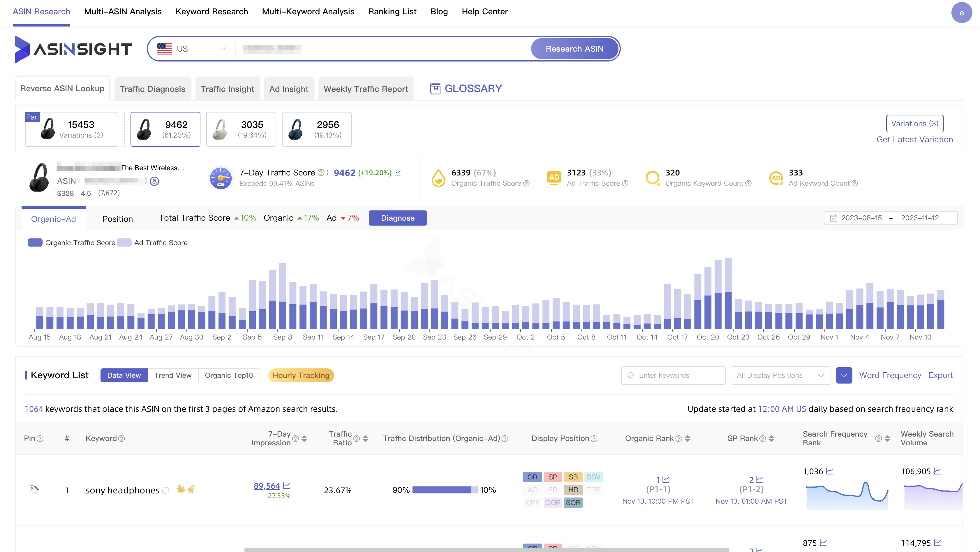Screen dimensions: 980x552
Task: Click the horizontal table scrollbar
Action: click(x=487, y=550)
